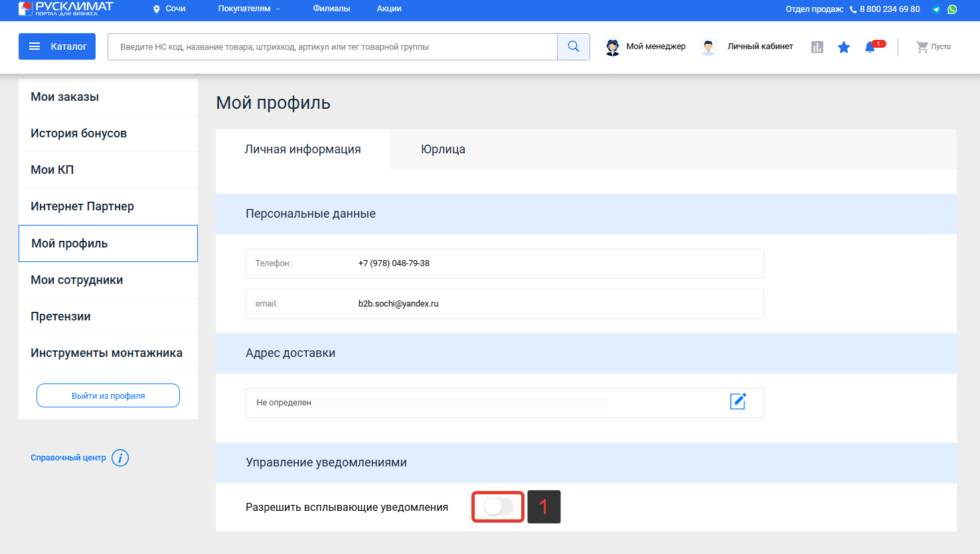The image size is (980, 554).
Task: Open Справочный центр link
Action: click(68, 458)
